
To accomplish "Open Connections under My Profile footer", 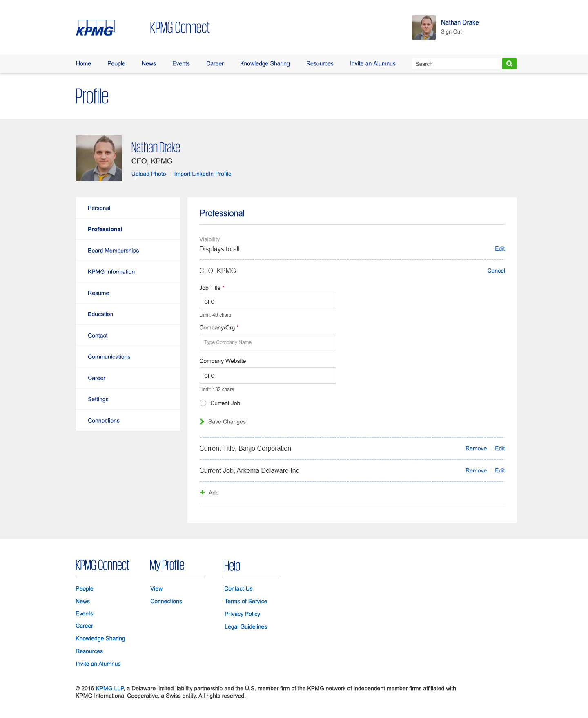I will [x=166, y=601].
